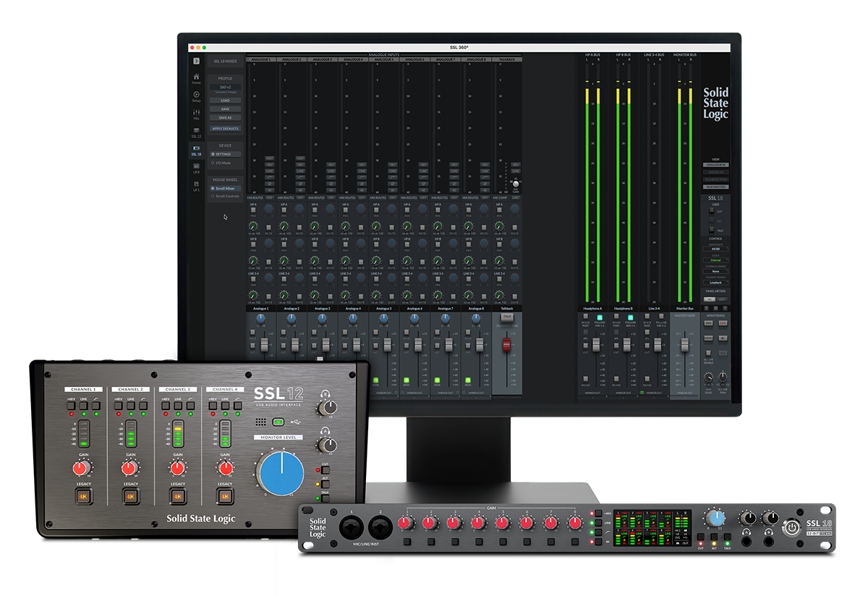Open the Sample Rate dropdown showing 44100
Screen dimensions: 868x596
click(x=716, y=247)
